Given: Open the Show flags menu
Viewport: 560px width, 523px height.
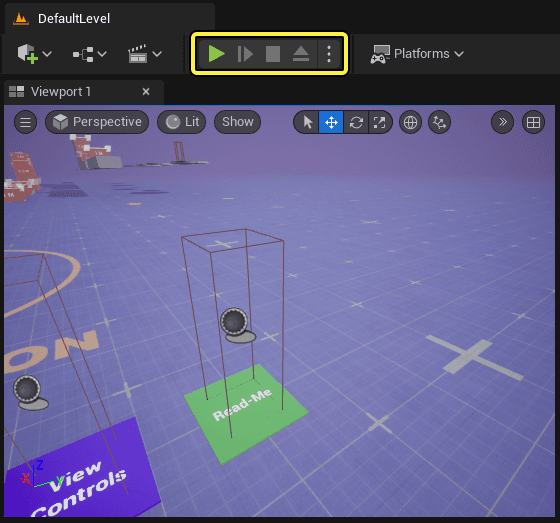Looking at the screenshot, I should [238, 122].
